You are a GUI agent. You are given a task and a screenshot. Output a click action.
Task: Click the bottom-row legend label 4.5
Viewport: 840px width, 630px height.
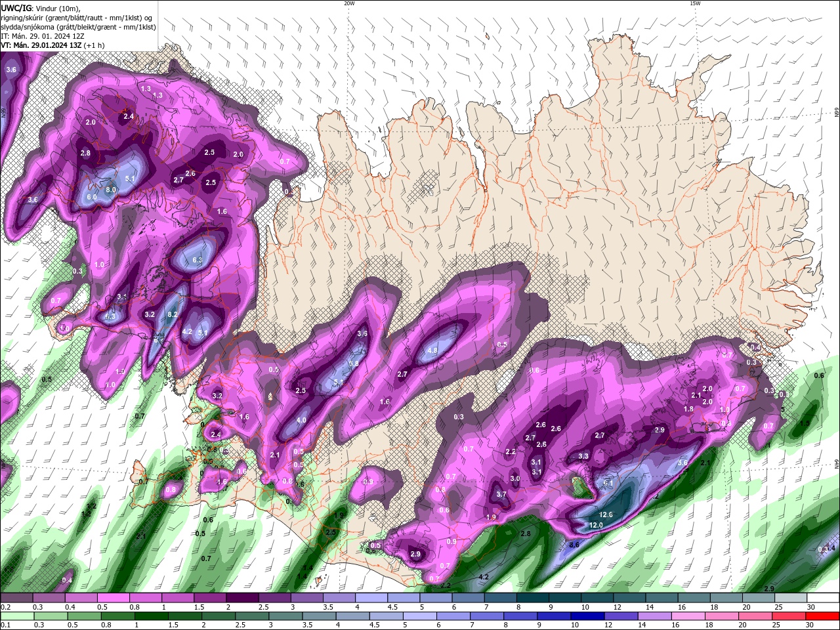[x=375, y=625]
